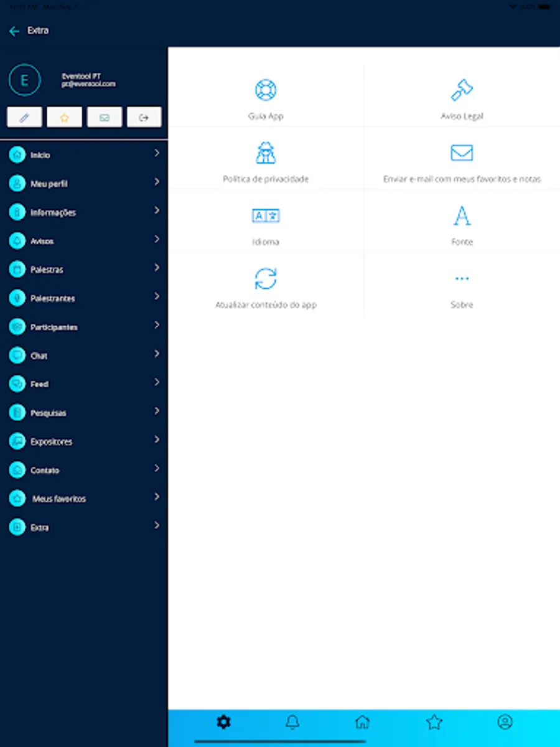The height and width of the screenshot is (747, 560).
Task: Open the Política de privacidade icon
Action: [x=266, y=153]
